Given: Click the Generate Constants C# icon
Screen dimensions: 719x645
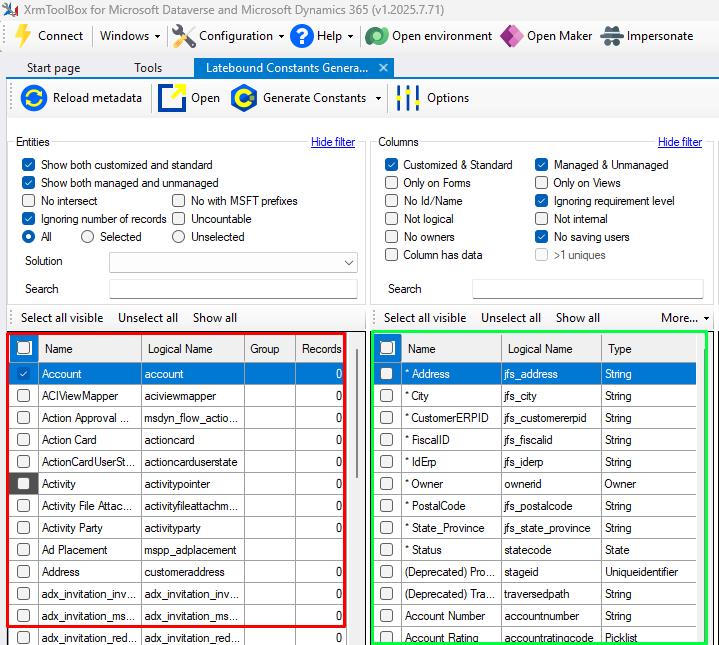Looking at the screenshot, I should [x=244, y=98].
